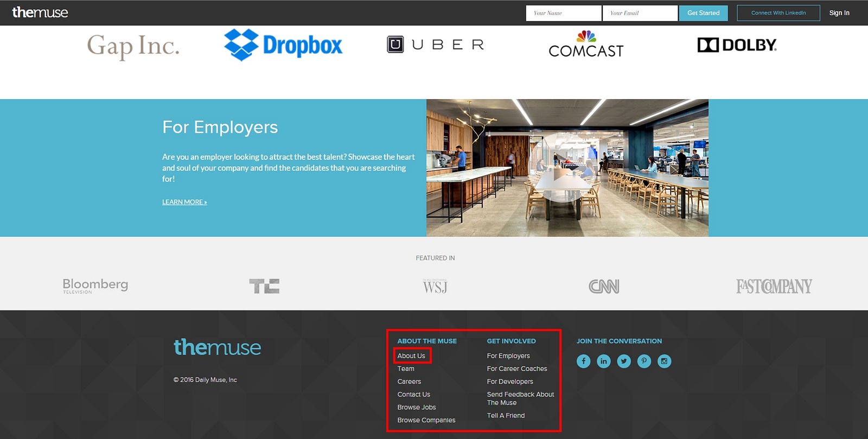Click the Get Started button

[703, 13]
